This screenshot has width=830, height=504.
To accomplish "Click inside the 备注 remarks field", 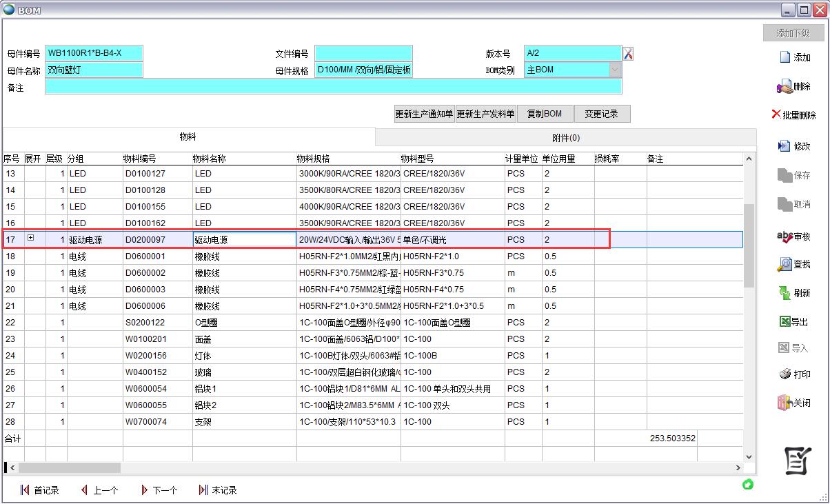I will click(x=333, y=87).
